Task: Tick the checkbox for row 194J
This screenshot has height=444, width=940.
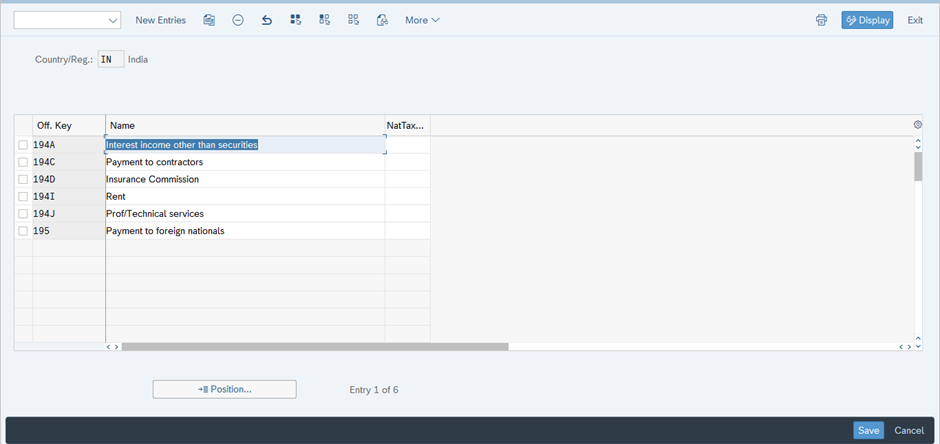Action: (x=23, y=214)
